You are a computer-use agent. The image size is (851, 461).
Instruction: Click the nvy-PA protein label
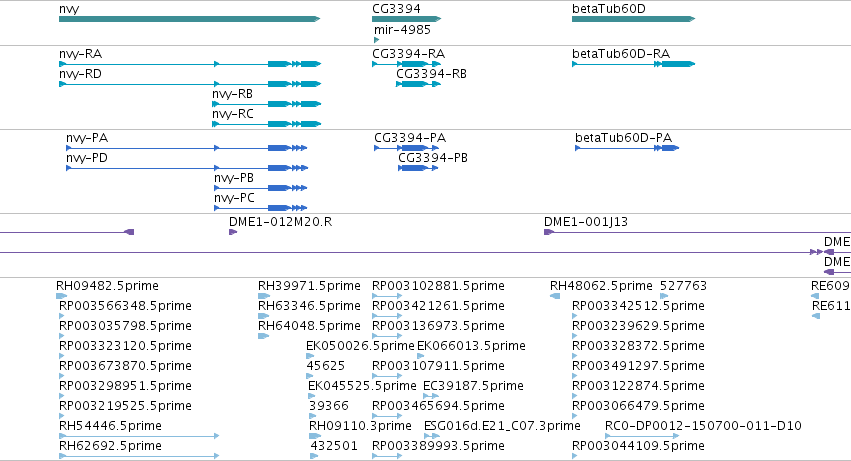tap(87, 138)
